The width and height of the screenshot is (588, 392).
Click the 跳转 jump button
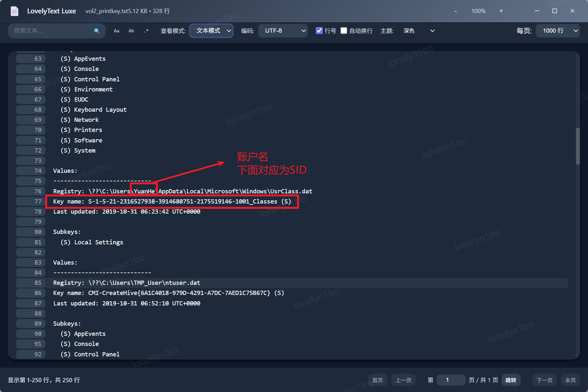(511, 380)
